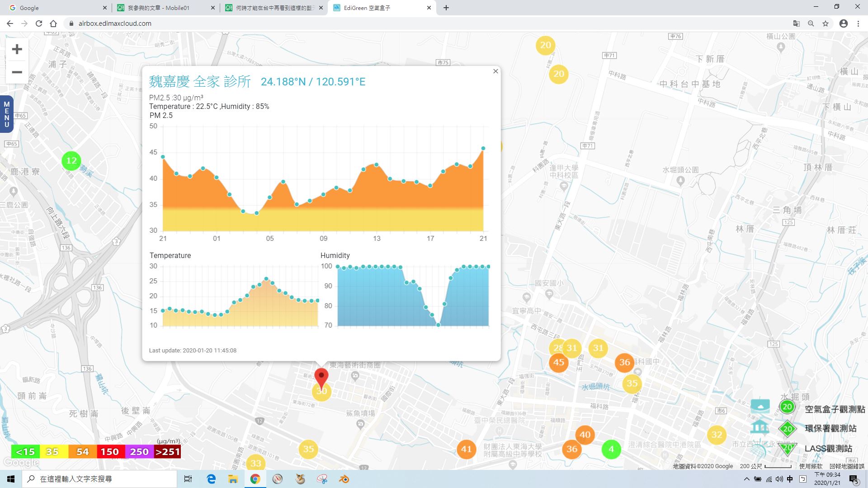The width and height of the screenshot is (868, 488).
Task: Go back to previous page
Action: (10, 23)
